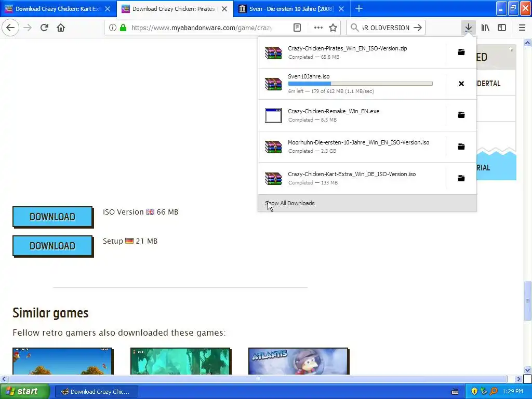Screen dimensions: 532x399
Task: Bookmark this page with the star
Action: click(333, 28)
